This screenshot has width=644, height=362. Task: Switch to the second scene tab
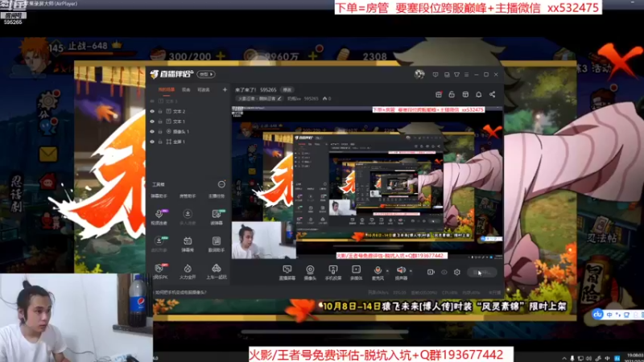pyautogui.click(x=186, y=89)
